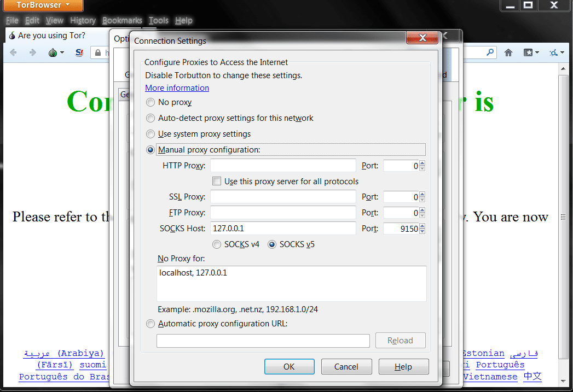Click the onion favicon on the tab
Image resolution: width=573 pixels, height=392 pixels.
coord(12,36)
